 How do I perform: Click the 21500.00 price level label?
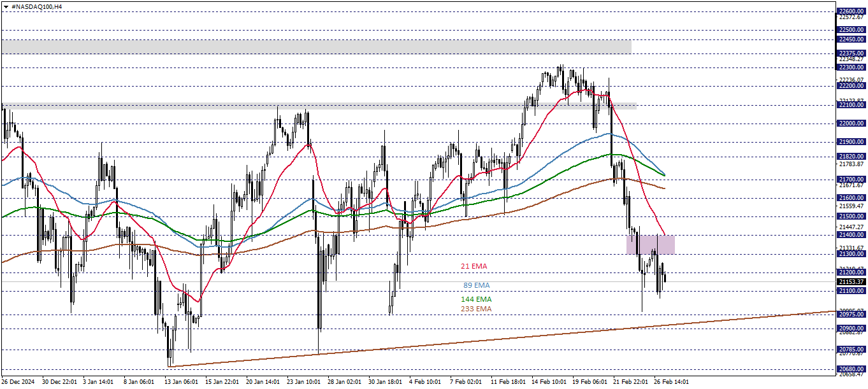(x=852, y=216)
